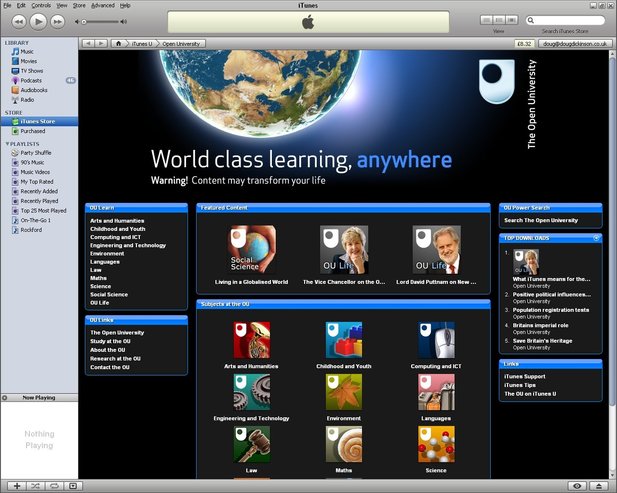Screen dimensions: 617x493
Task: Open Living in a Globalised World thumbnail
Action: pyautogui.click(x=251, y=249)
